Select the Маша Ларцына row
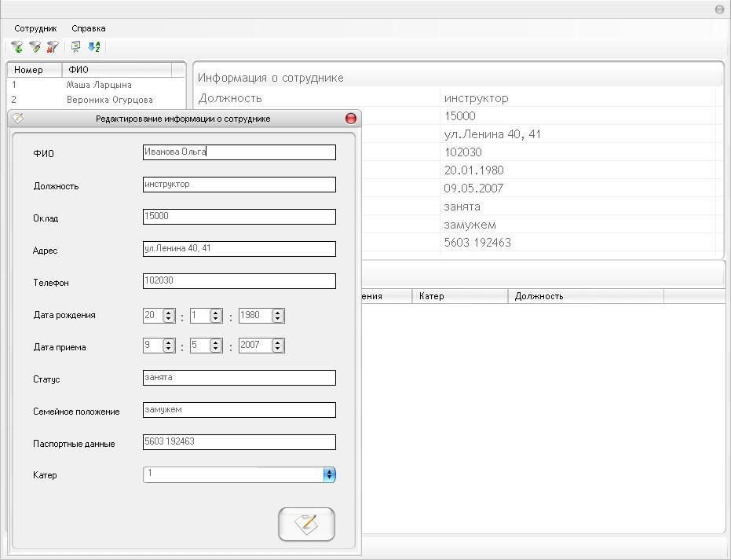 tap(96, 85)
